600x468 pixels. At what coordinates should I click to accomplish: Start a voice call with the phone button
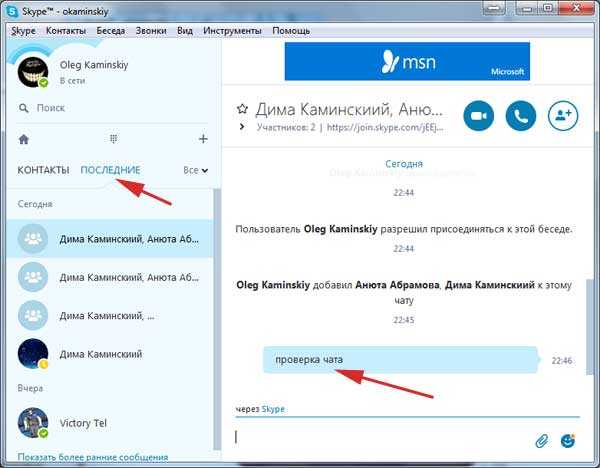point(521,116)
